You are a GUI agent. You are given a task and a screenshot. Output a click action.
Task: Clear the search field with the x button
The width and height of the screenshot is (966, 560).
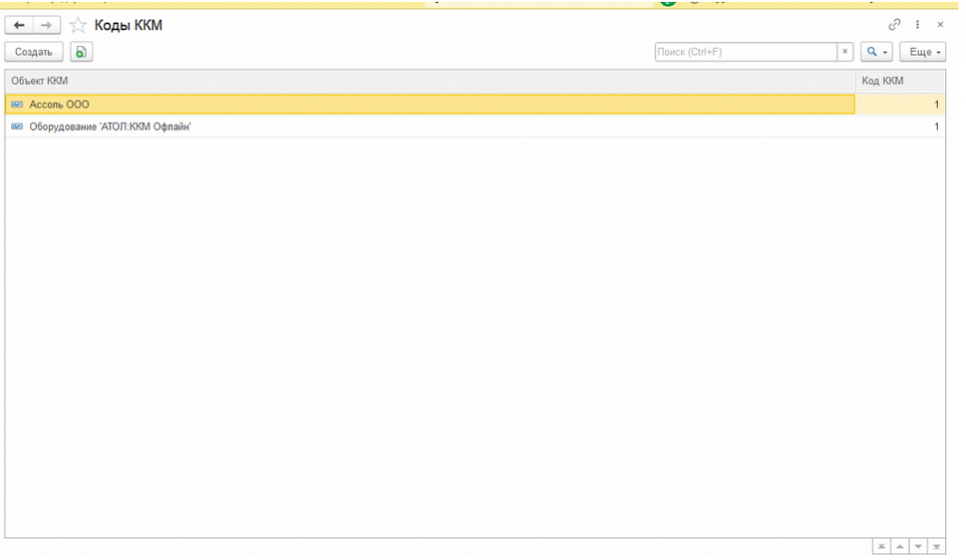(x=845, y=53)
